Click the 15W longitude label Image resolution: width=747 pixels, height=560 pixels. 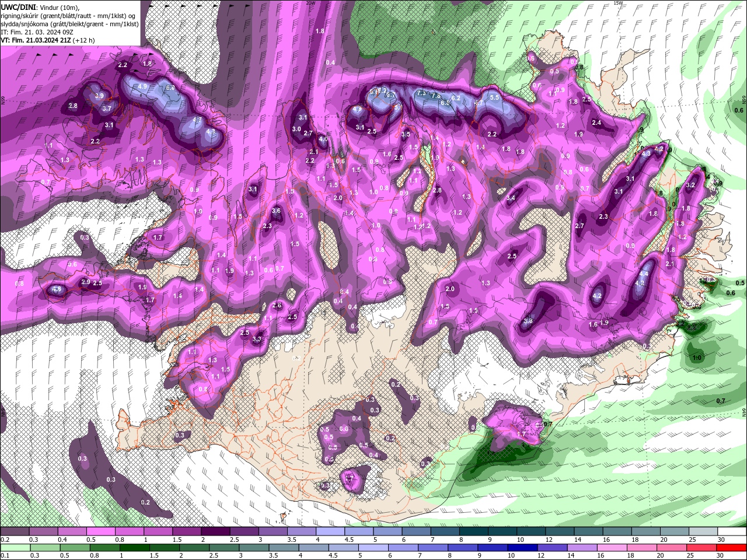click(x=618, y=3)
